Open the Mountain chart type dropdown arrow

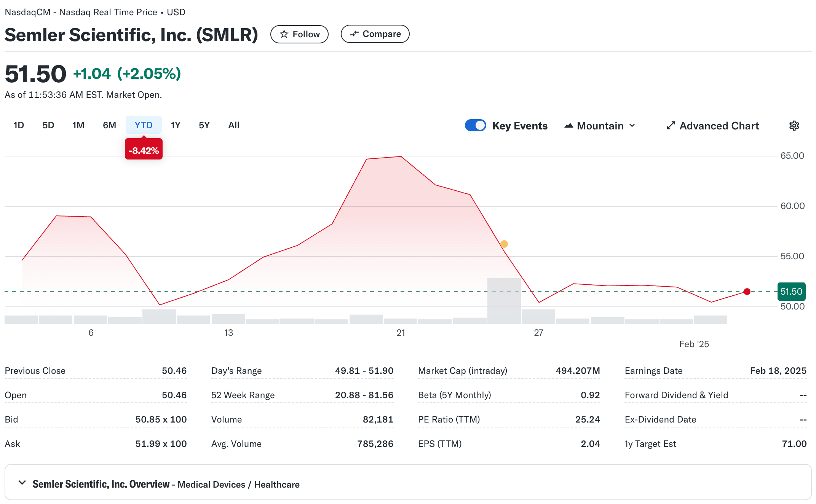coord(632,126)
